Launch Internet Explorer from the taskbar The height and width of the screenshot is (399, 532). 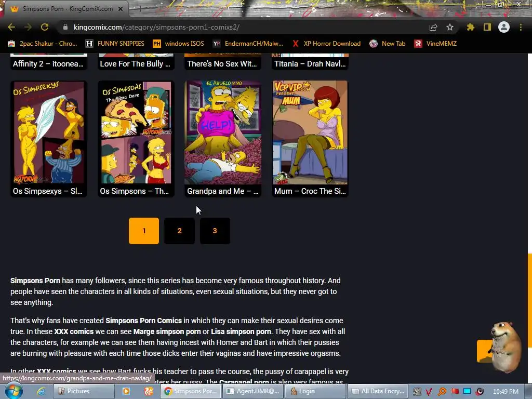point(41,391)
